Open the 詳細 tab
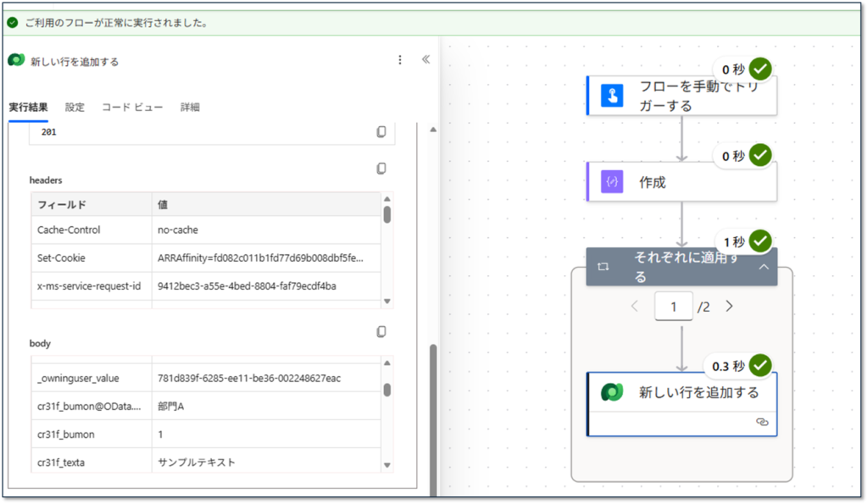 pyautogui.click(x=190, y=108)
